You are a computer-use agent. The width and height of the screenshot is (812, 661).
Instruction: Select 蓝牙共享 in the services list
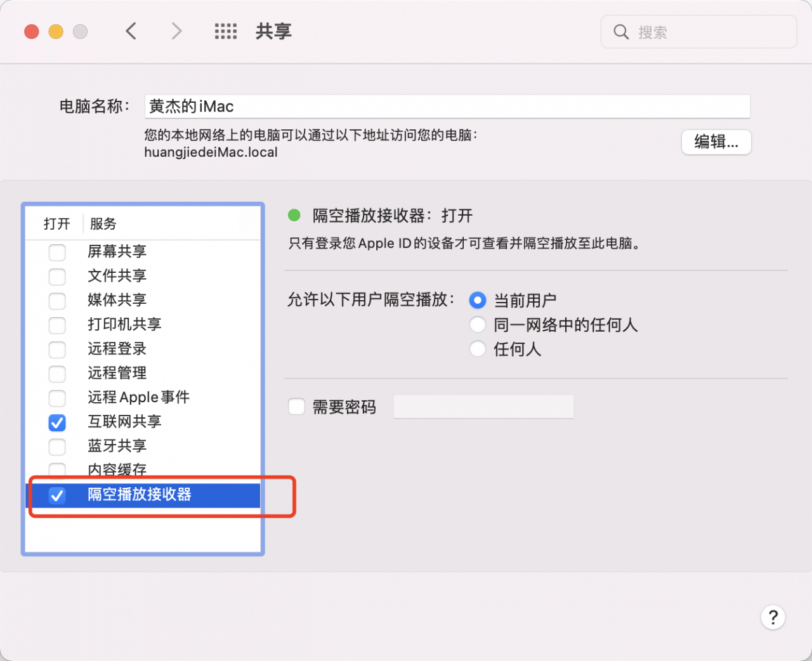pos(117,446)
